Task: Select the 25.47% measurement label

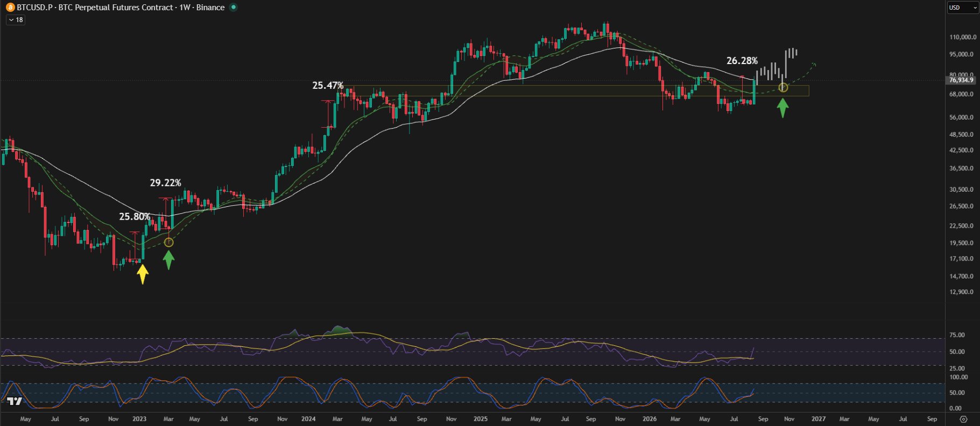Action: click(328, 86)
